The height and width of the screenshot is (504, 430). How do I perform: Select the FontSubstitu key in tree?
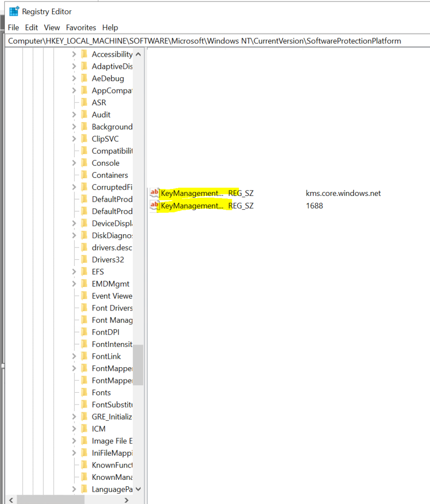(112, 405)
